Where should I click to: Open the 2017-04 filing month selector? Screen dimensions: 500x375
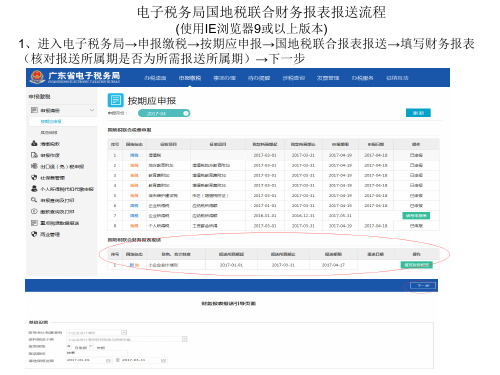point(164,113)
